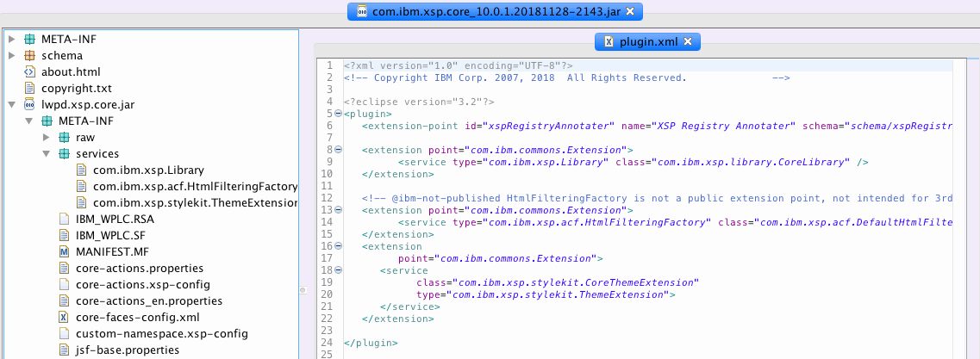Collapse the services folder

pos(47,154)
